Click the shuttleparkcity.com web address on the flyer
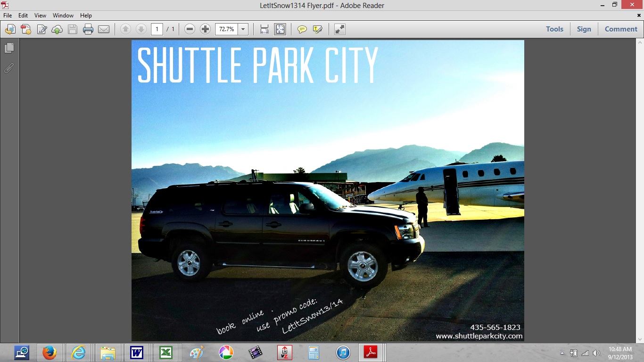The width and height of the screenshot is (644, 362). click(479, 336)
